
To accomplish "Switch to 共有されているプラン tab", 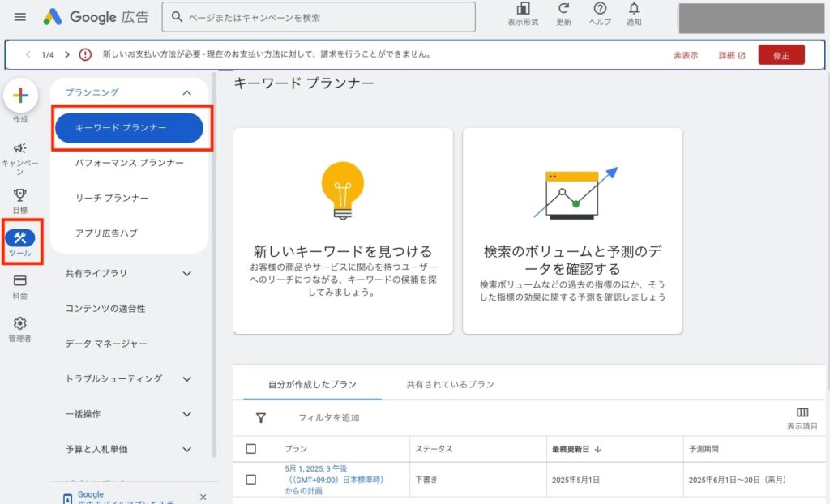I will coord(450,385).
